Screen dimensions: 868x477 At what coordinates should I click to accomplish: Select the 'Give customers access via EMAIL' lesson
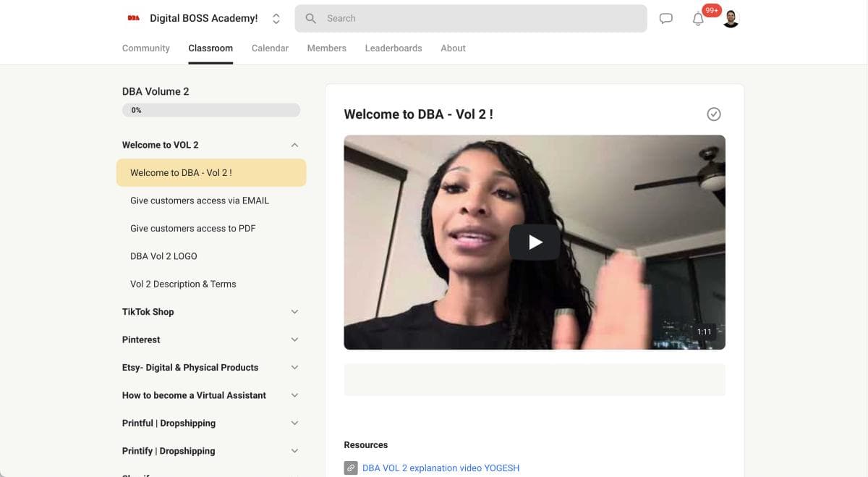pyautogui.click(x=199, y=200)
